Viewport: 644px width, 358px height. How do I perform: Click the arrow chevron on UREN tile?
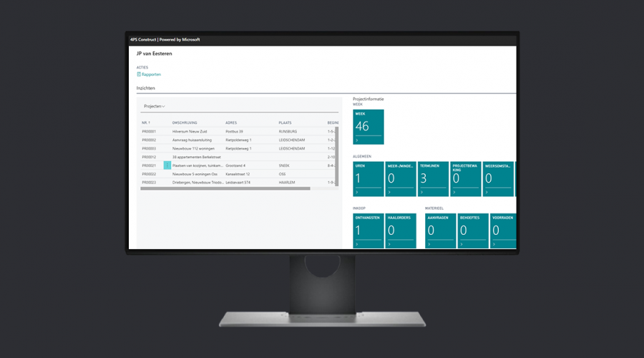[357, 192]
